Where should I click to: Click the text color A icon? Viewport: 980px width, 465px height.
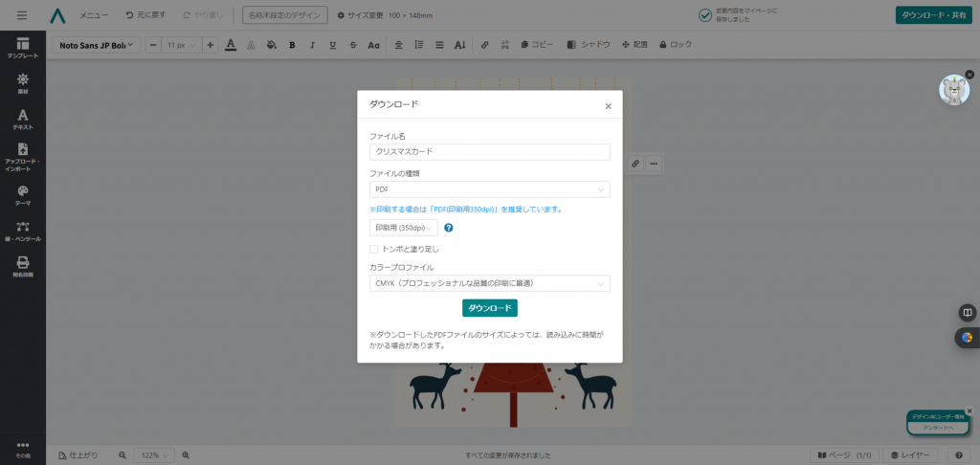231,45
